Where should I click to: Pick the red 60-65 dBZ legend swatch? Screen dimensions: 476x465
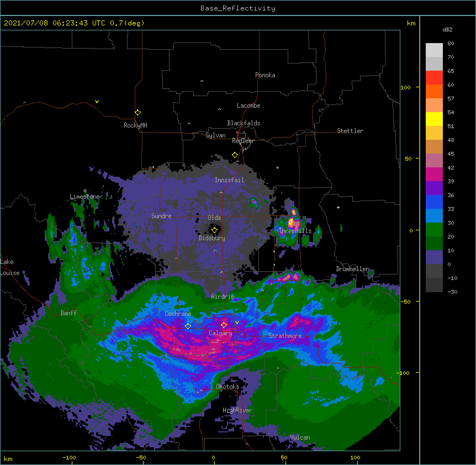pyautogui.click(x=434, y=77)
